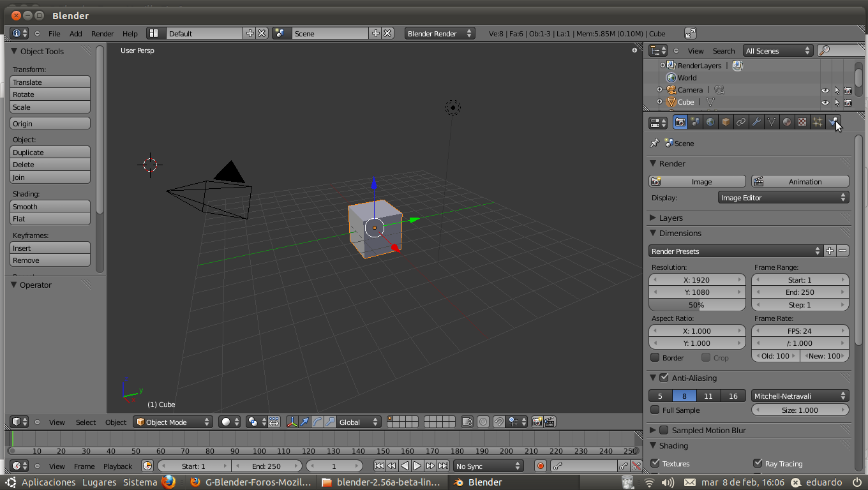Open the Select menu in 3D view header
Screen dimensions: 868x490
coord(86,422)
